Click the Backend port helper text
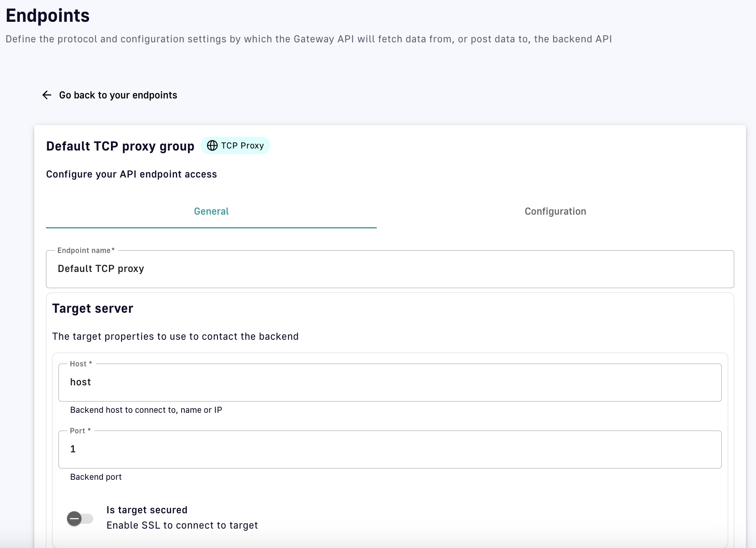 click(x=96, y=477)
